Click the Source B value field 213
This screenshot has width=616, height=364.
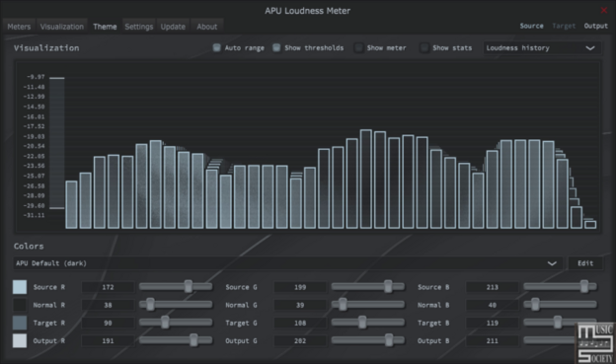pyautogui.click(x=493, y=287)
